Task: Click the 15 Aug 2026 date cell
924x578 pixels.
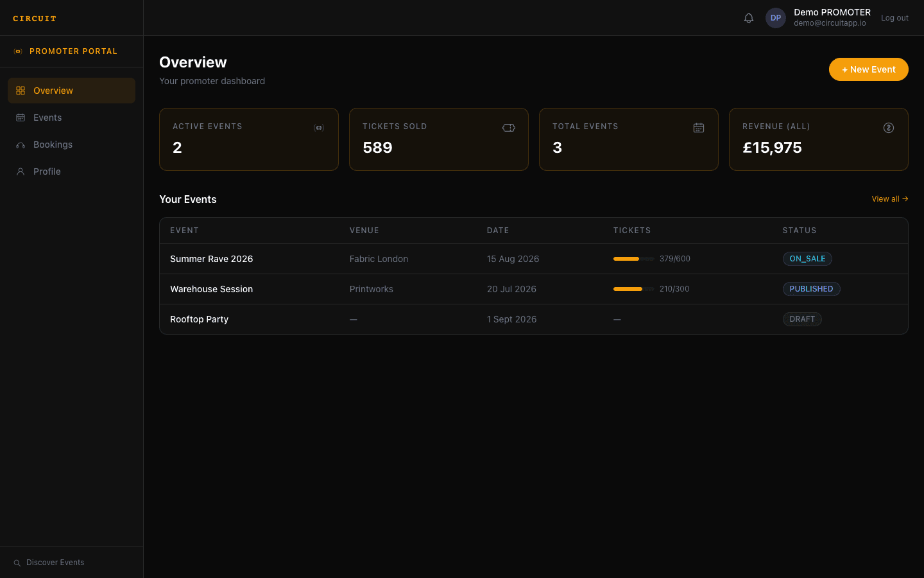Action: click(513, 259)
